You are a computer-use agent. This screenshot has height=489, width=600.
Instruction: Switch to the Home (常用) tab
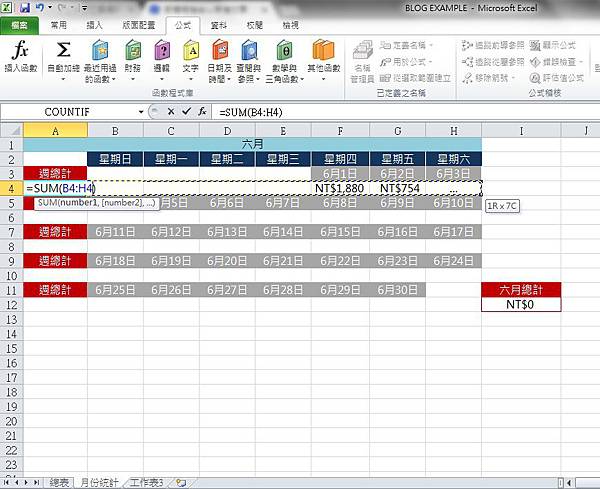point(59,25)
